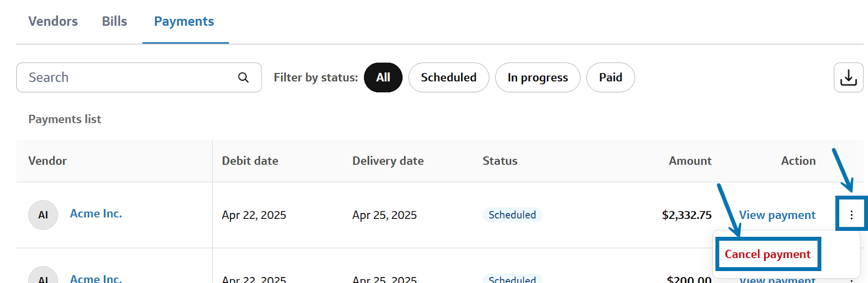Click the download payments icon
This screenshot has height=283, width=868.
click(848, 78)
